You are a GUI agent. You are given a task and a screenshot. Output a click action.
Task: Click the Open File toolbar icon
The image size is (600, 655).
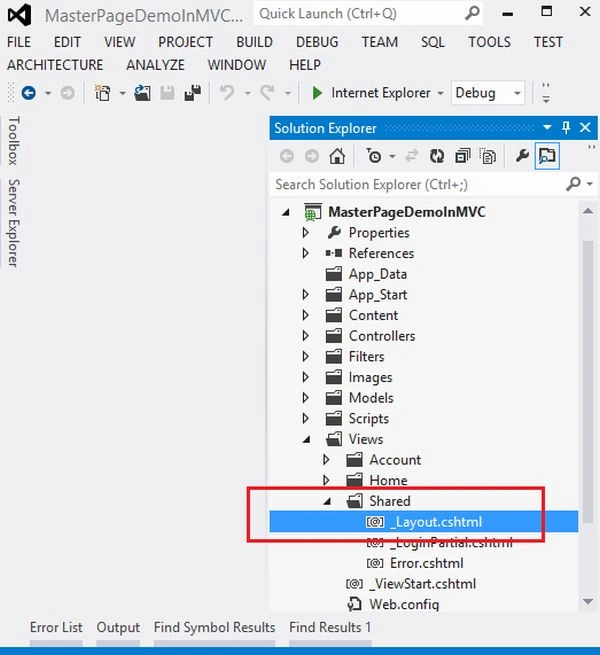tap(142, 93)
